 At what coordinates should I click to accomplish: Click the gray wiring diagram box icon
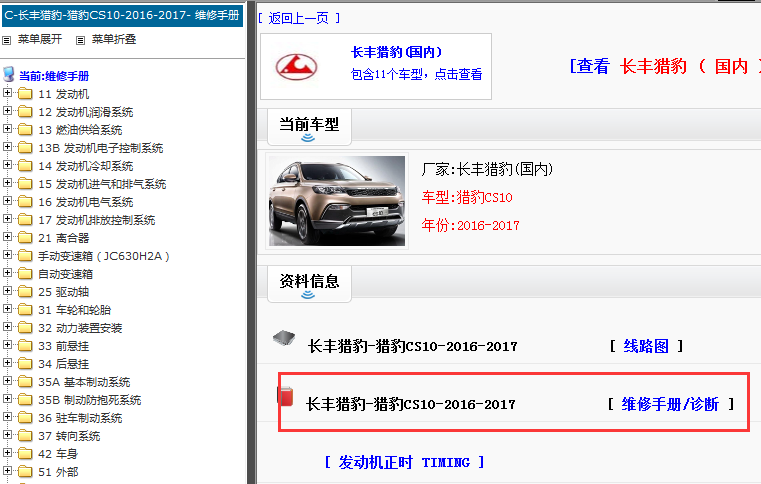284,338
